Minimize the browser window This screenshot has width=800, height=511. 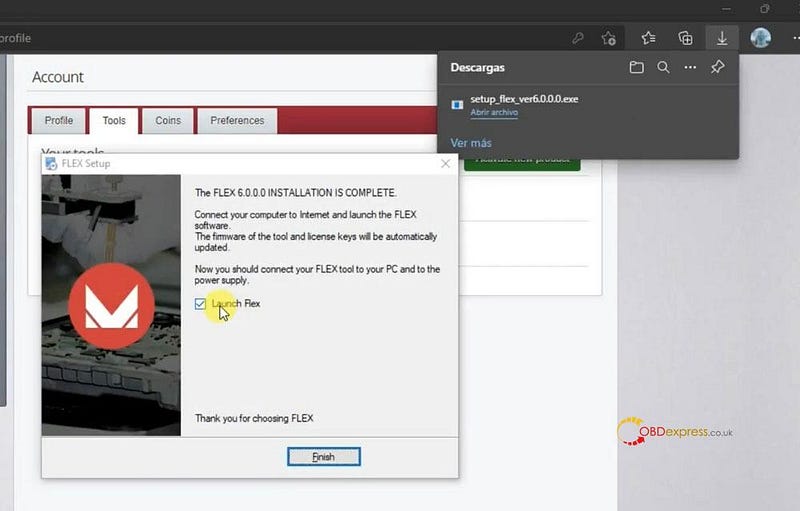(727, 9)
